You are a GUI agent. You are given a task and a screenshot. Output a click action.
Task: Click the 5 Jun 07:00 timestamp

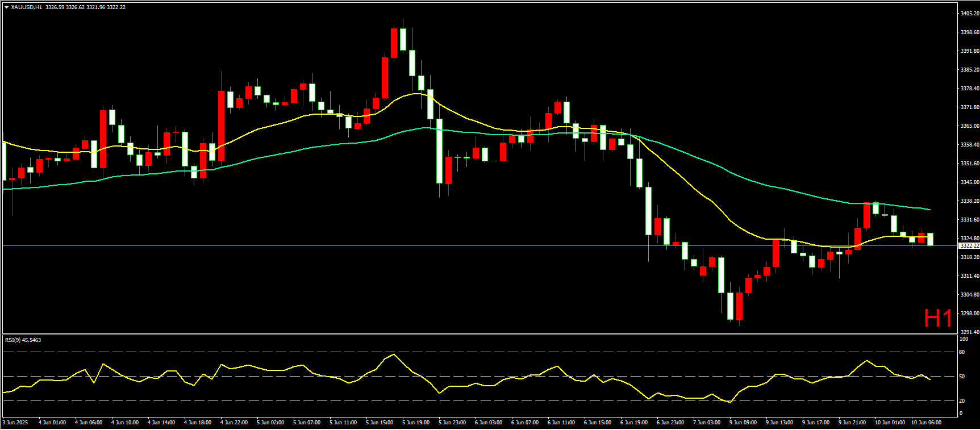(x=307, y=423)
